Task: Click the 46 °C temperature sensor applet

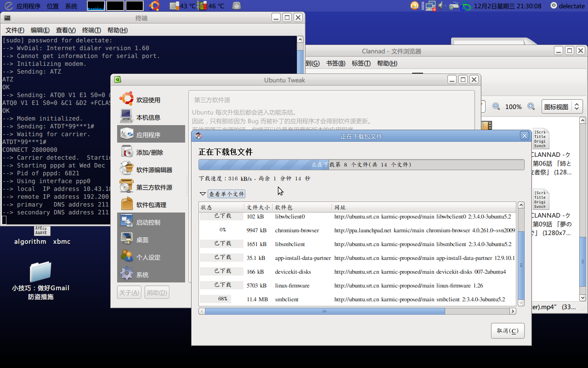Action: [211, 6]
